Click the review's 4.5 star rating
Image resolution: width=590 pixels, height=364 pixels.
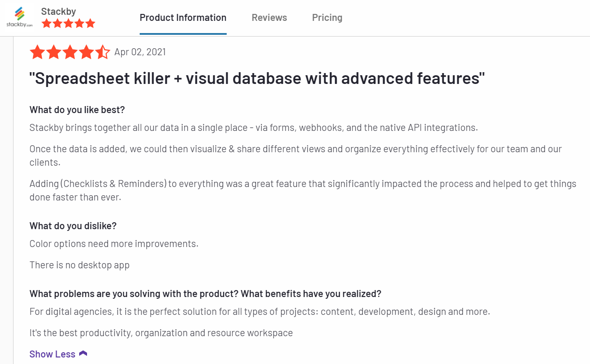pyautogui.click(x=70, y=52)
